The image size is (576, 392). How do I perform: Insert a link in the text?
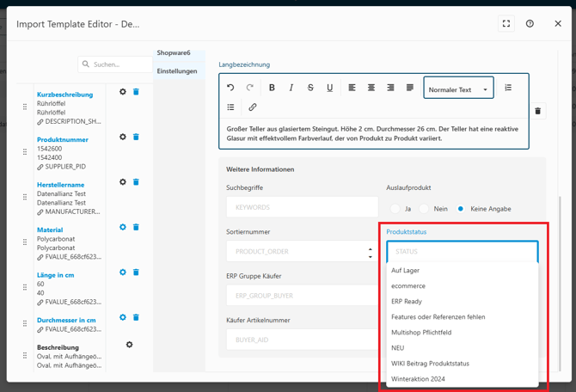pyautogui.click(x=252, y=107)
